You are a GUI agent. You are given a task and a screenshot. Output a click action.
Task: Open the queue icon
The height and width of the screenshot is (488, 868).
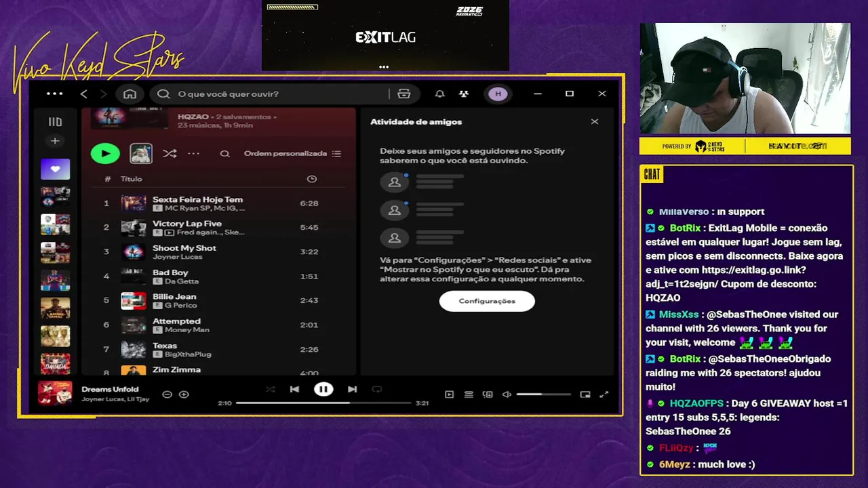click(469, 394)
